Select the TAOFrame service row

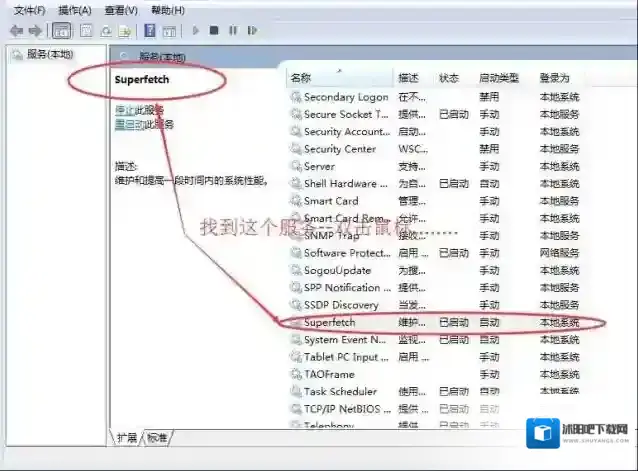(x=435, y=374)
